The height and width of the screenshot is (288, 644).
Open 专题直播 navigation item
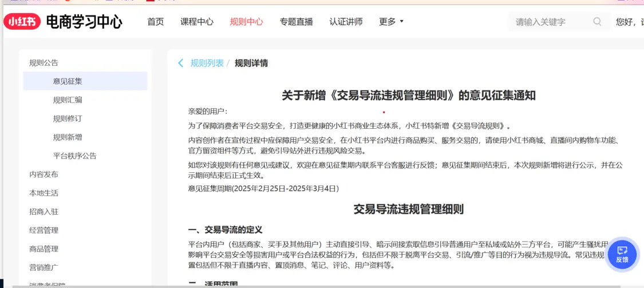click(x=296, y=22)
